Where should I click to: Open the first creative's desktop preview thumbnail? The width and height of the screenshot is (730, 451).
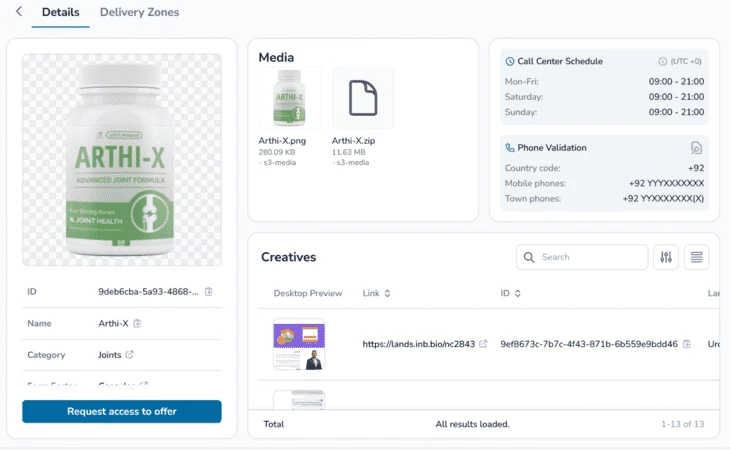point(298,345)
